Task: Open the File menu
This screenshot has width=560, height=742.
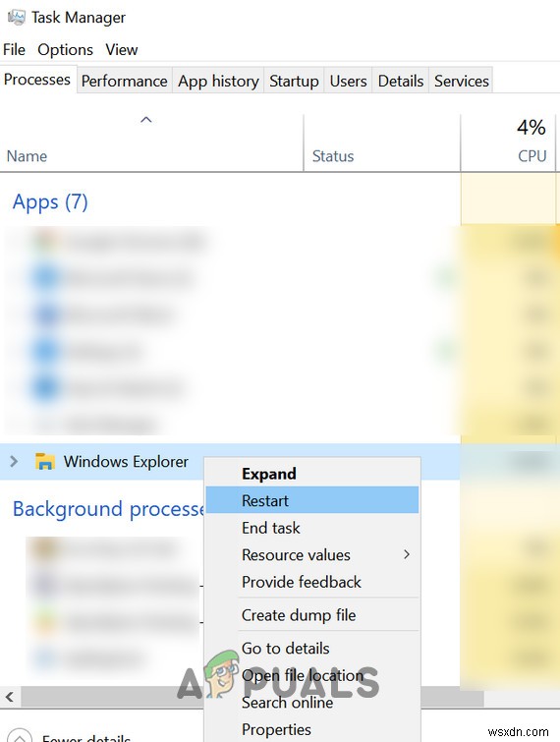Action: tap(14, 50)
